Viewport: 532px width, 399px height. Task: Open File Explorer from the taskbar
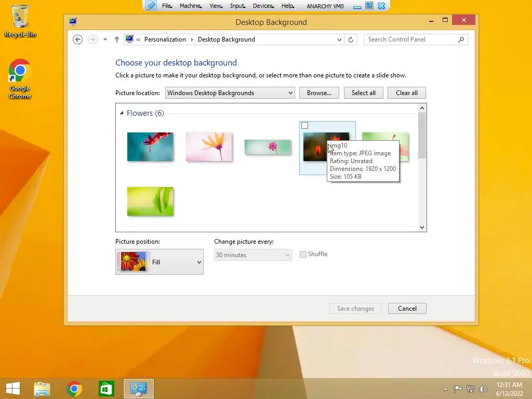click(42, 389)
